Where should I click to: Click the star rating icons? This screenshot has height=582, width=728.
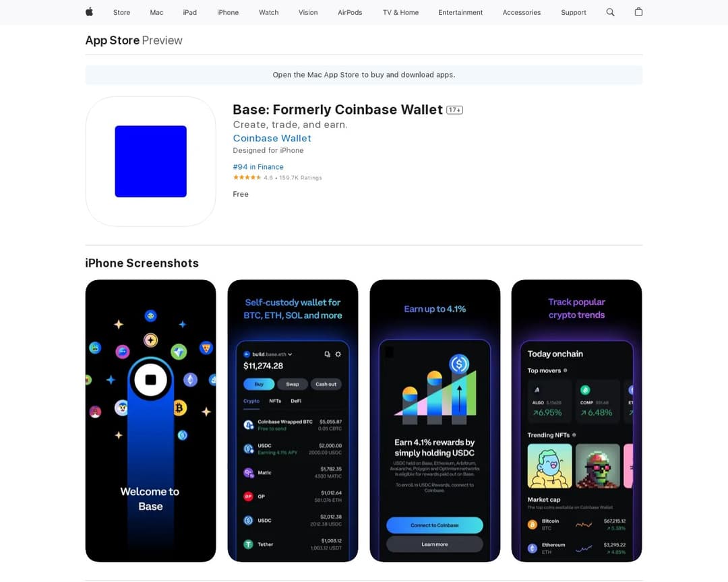(247, 177)
